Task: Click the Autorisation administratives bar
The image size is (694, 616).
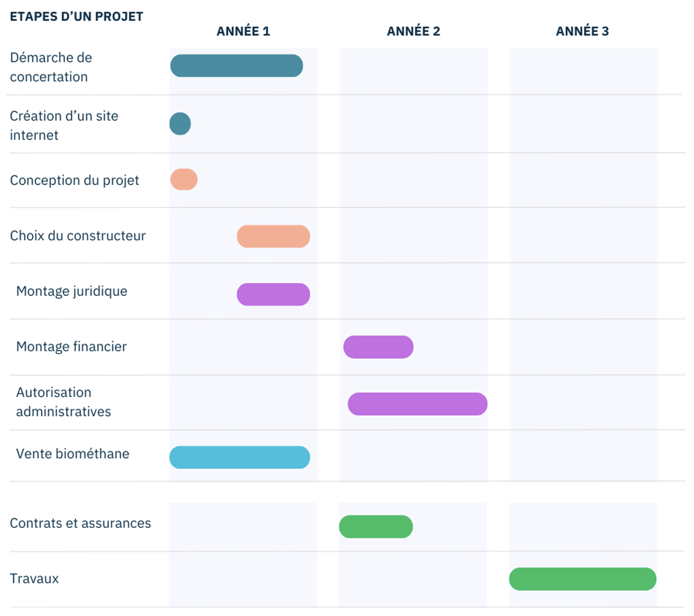Action: tap(417, 404)
